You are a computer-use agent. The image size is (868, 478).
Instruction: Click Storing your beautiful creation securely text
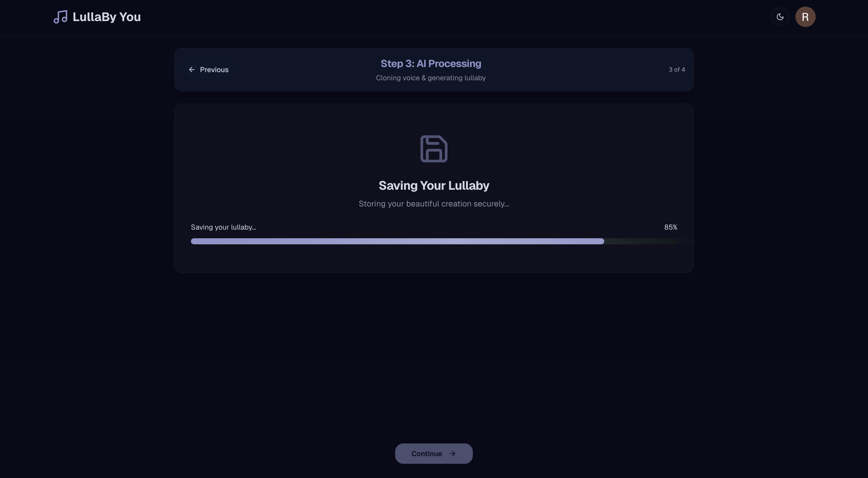point(434,204)
